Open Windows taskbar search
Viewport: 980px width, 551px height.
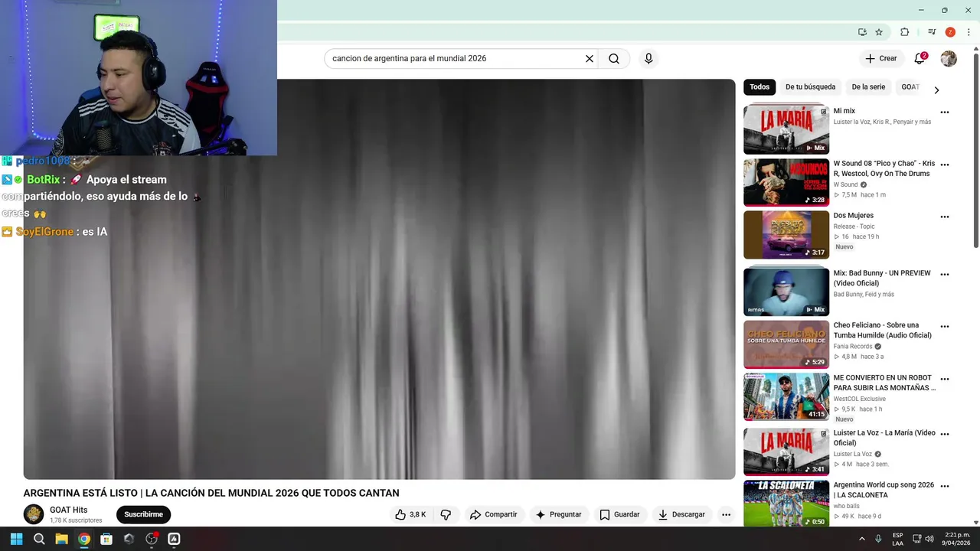(x=39, y=539)
